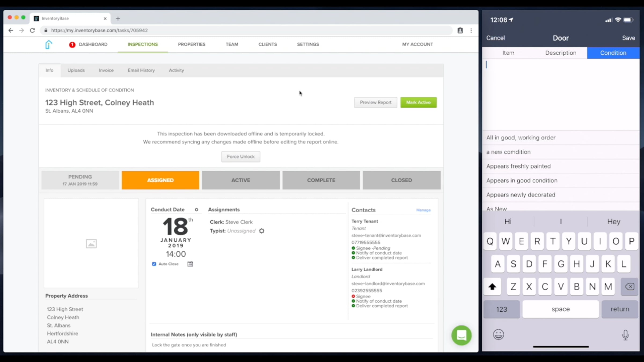Open a new browser tab
Viewport: 644px width, 362px height.
118,19
